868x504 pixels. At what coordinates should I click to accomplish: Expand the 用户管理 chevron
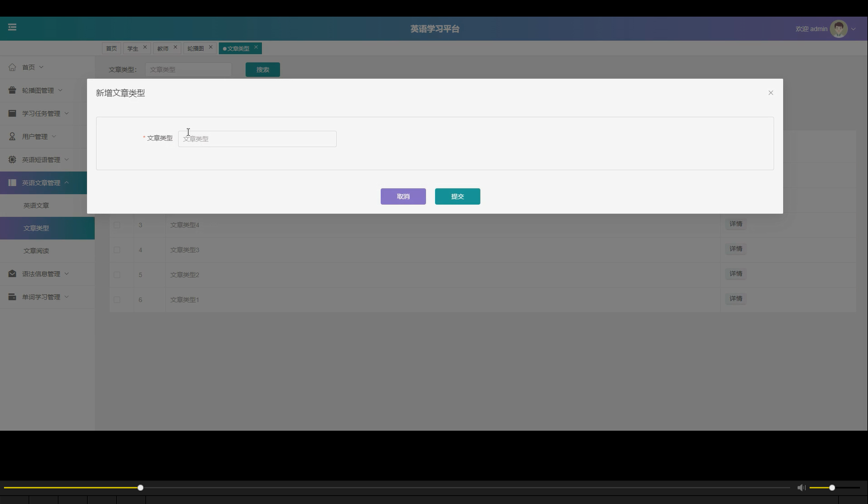[54, 136]
